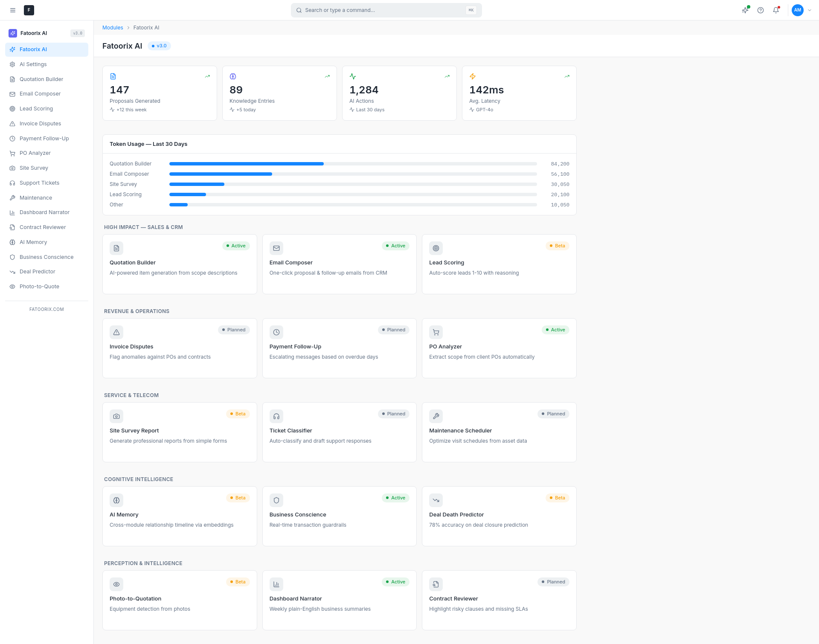Image resolution: width=819 pixels, height=644 pixels.
Task: Click the Avg. Latency lightning bolt icon
Action: pos(473,76)
